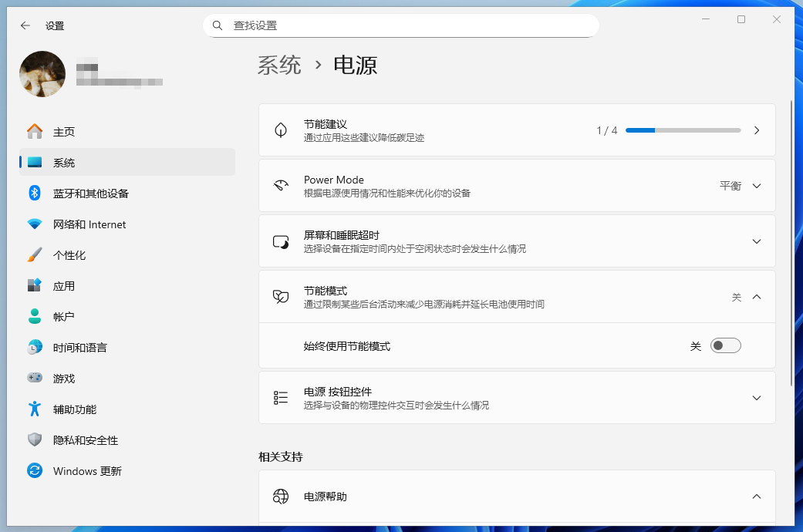Minimize the Settings window
The image size is (803, 532).
click(706, 19)
